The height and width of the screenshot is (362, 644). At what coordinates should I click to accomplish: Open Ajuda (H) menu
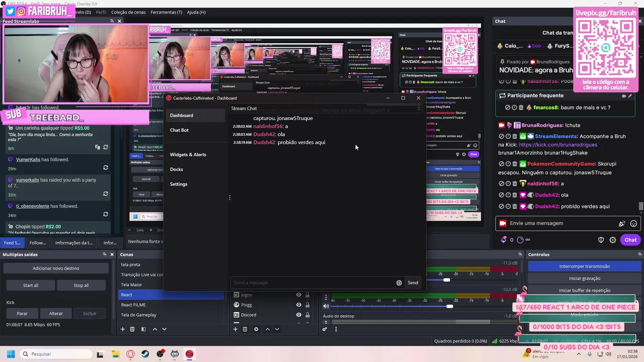coord(196,12)
